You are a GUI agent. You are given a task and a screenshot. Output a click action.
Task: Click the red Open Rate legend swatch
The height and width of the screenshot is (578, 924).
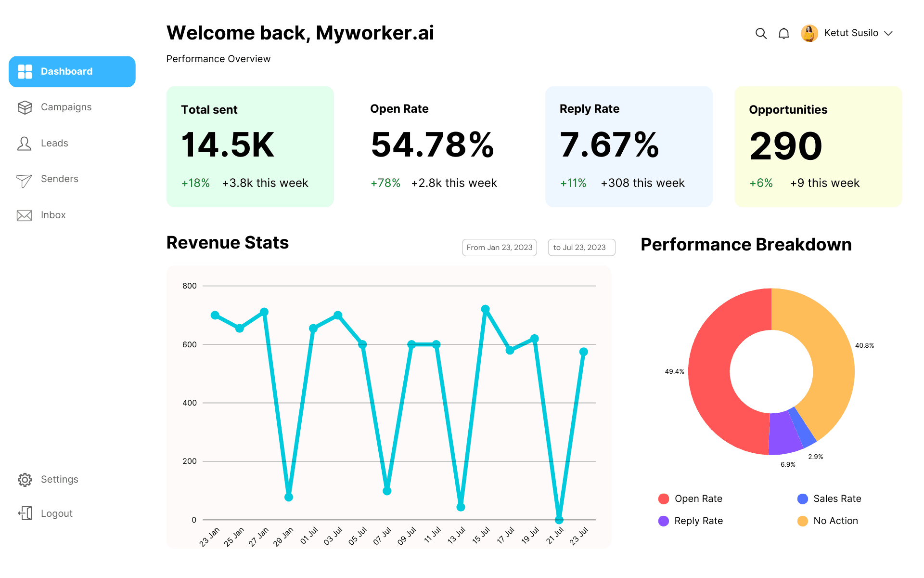pos(664,499)
